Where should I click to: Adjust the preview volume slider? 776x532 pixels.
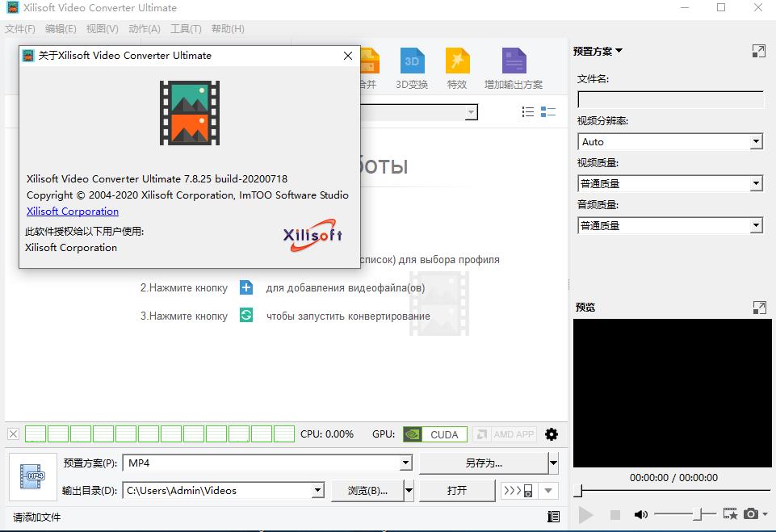click(x=686, y=514)
